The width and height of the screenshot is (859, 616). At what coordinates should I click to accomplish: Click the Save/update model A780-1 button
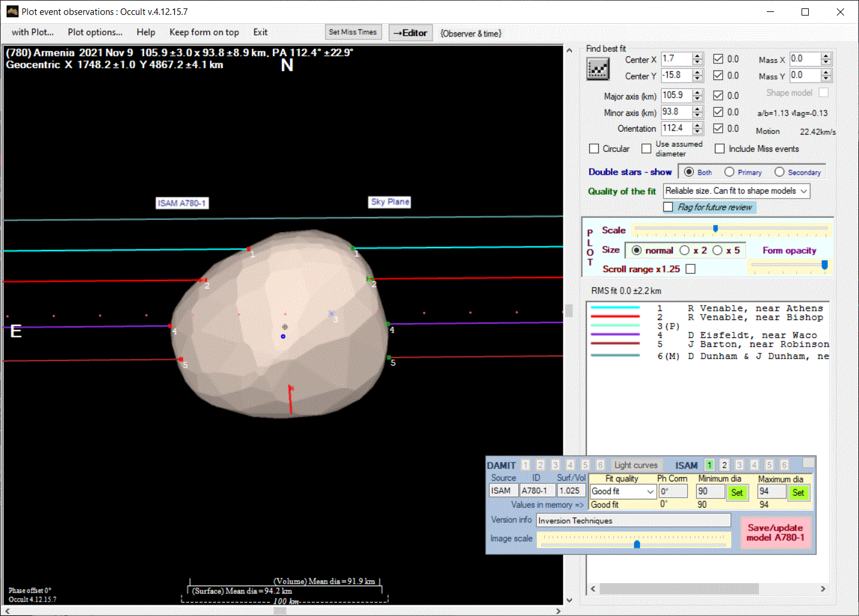tap(775, 532)
